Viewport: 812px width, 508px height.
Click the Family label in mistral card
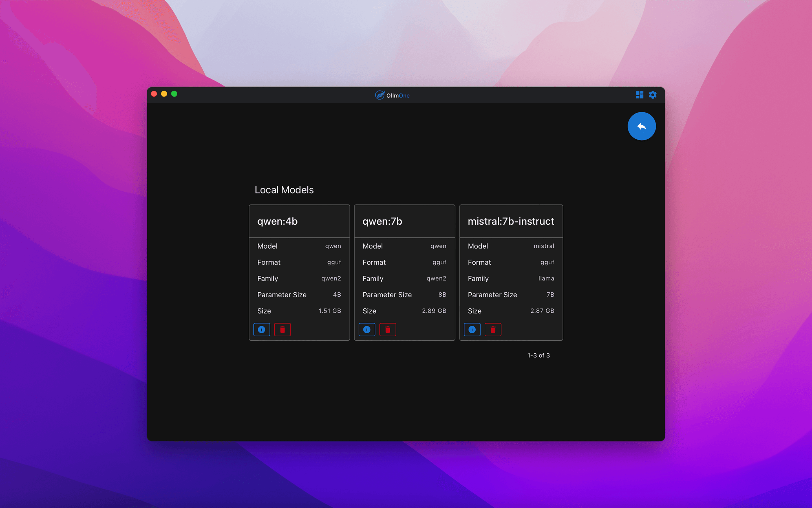[x=478, y=279]
